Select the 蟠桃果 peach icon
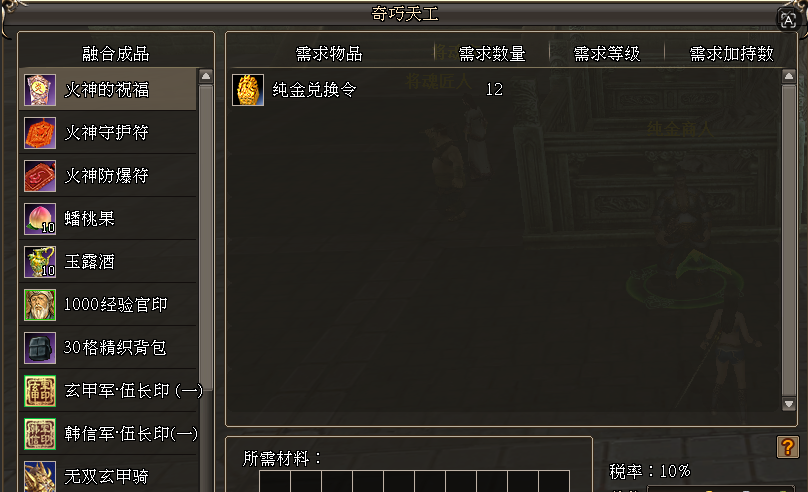Image resolution: width=808 pixels, height=492 pixels. click(40, 219)
